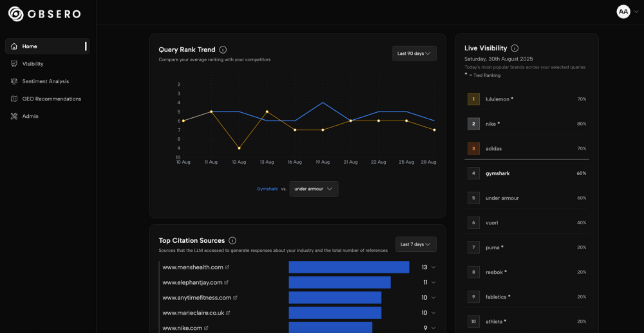The width and height of the screenshot is (644, 333).
Task: Select the vuori brand name
Action: click(491, 223)
